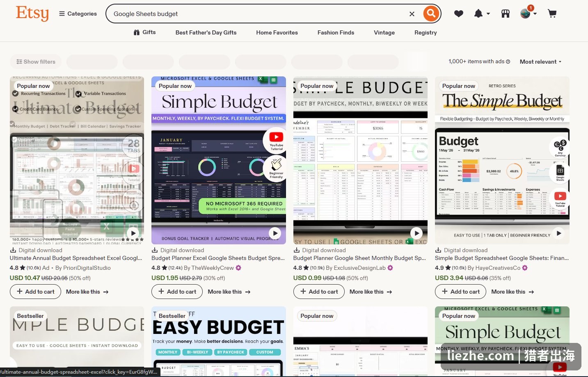This screenshot has width=588, height=377.
Task: Open Ultimate Budget listing thumbnail image
Action: 77,161
